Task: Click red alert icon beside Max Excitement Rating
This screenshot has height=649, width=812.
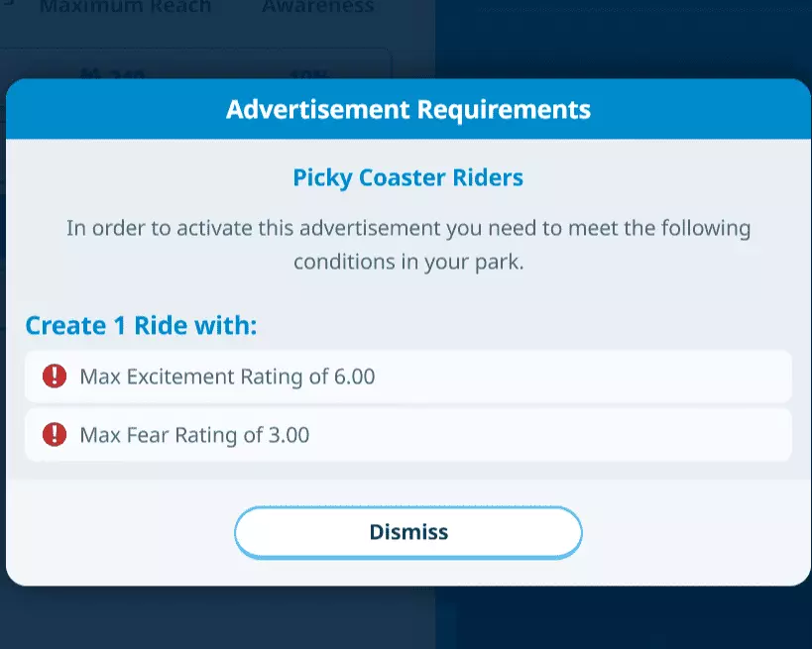Action: point(55,377)
